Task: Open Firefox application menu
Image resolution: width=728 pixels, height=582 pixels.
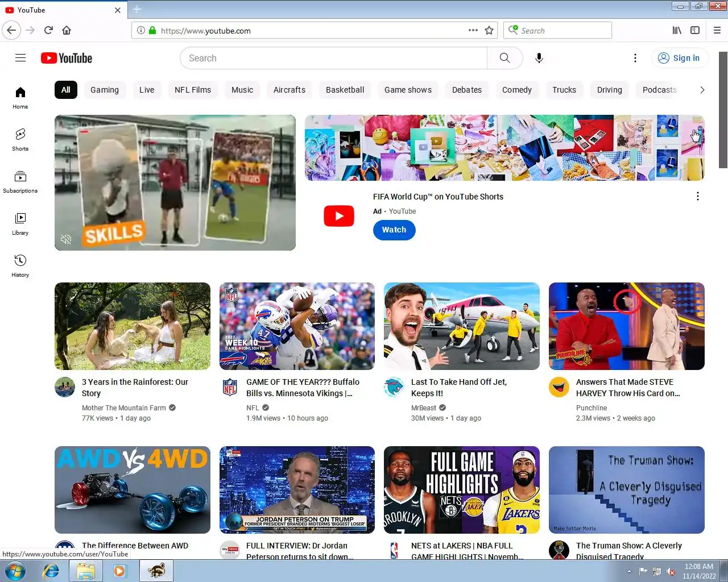Action: point(717,30)
